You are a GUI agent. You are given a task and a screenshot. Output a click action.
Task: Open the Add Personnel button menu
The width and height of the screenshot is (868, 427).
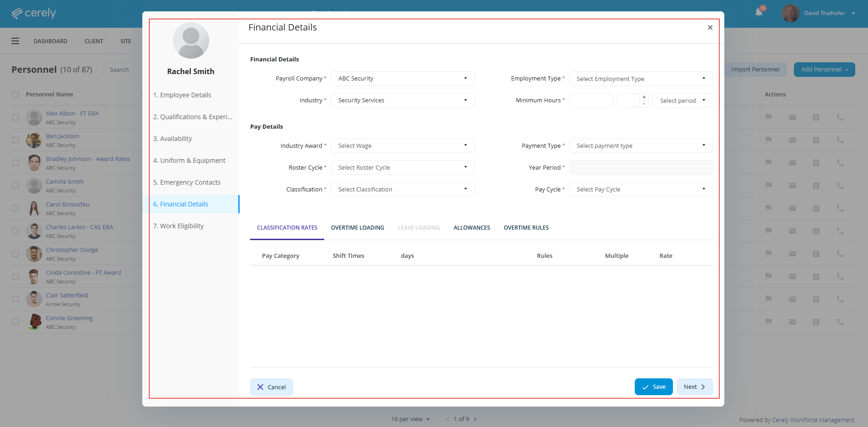(x=824, y=70)
